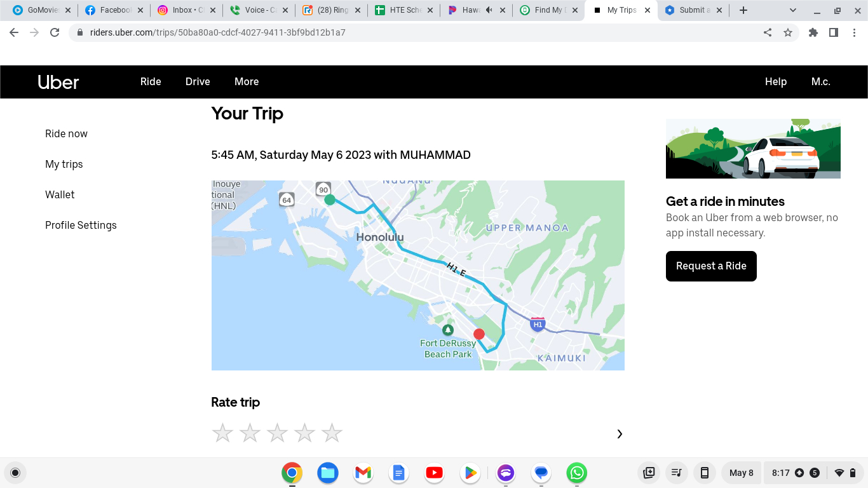This screenshot has width=868, height=488.
Task: Open the Phone Hub icon in the status area
Action: [704, 473]
